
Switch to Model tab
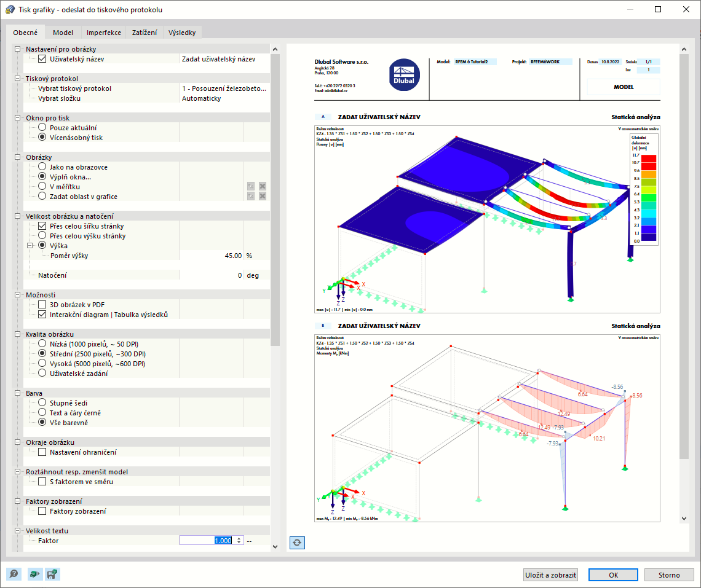(63, 32)
